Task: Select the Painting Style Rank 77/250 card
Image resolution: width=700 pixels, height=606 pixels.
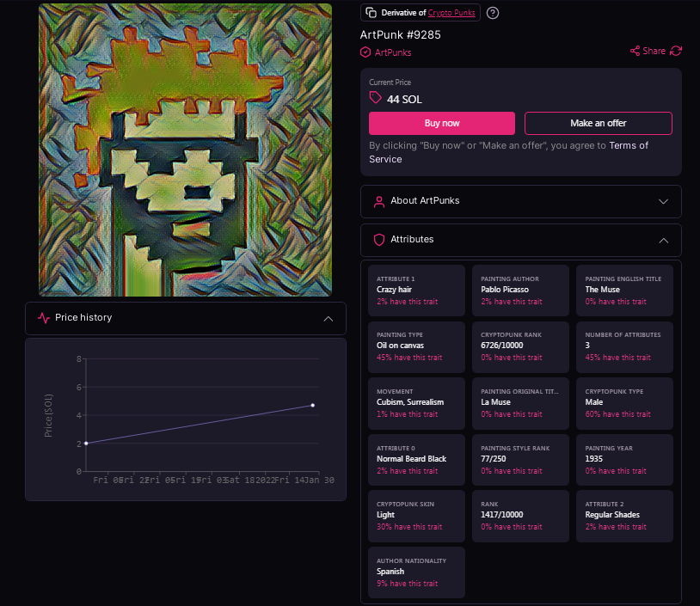Action: pos(520,460)
